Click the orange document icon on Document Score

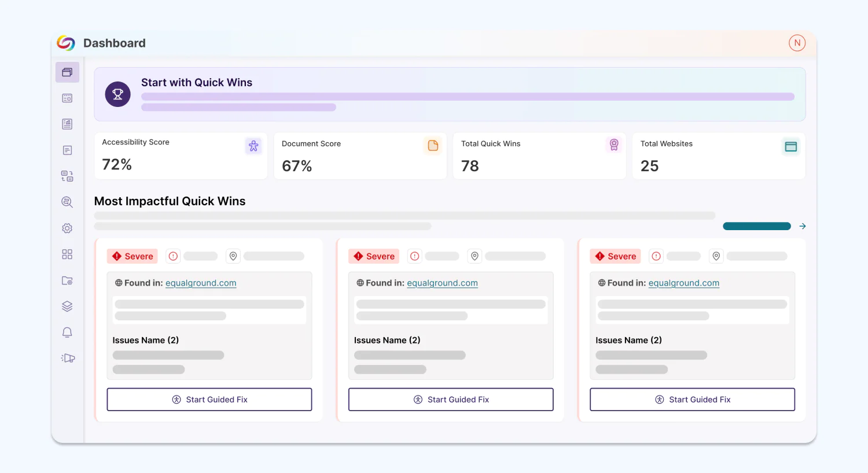[433, 146]
